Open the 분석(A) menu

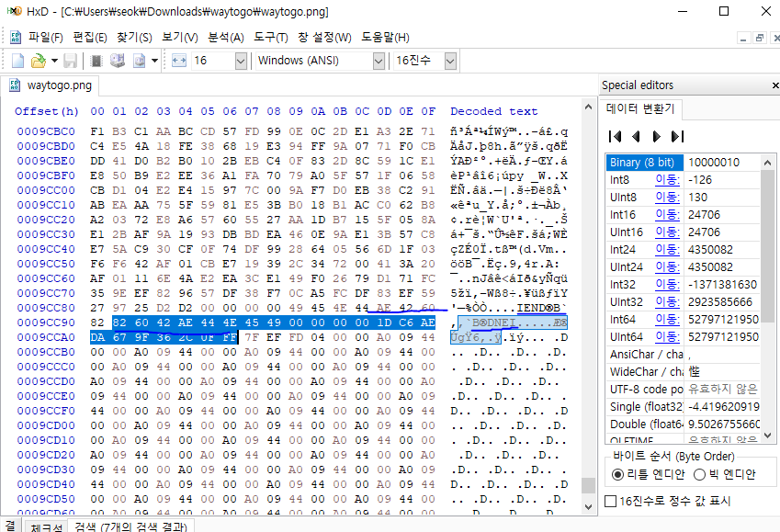coord(226,38)
